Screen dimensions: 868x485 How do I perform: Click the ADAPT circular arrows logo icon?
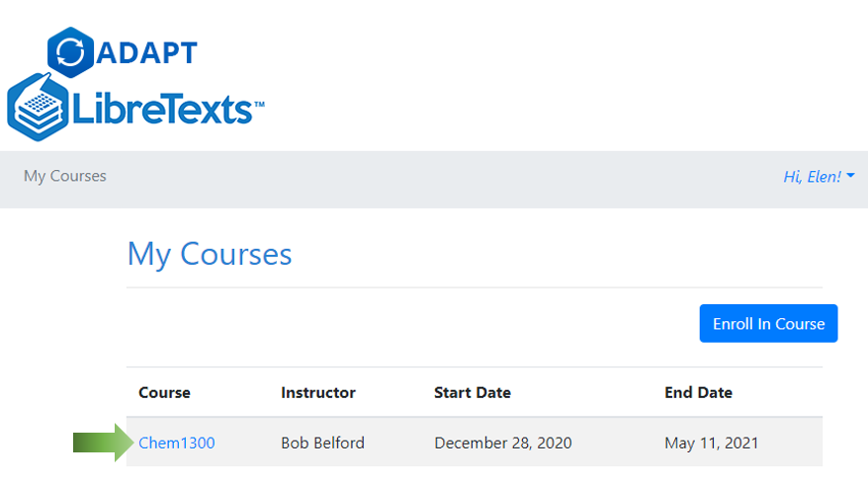click(70, 52)
